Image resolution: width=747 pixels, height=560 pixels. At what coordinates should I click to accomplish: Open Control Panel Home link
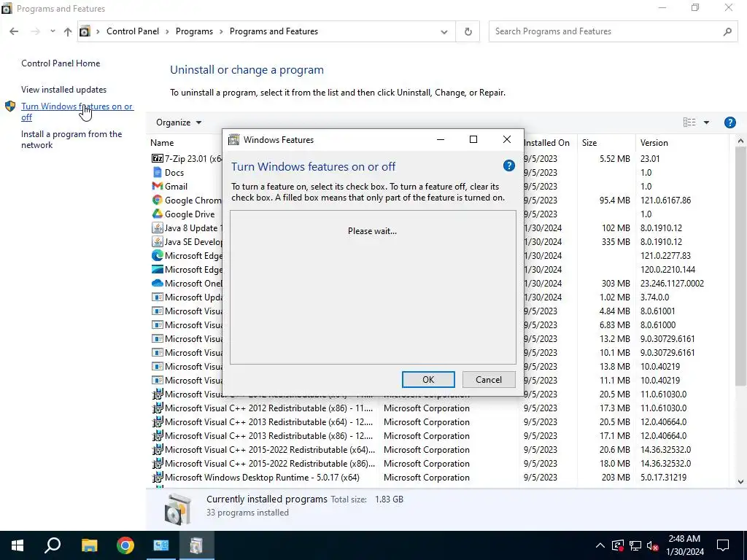click(x=61, y=63)
